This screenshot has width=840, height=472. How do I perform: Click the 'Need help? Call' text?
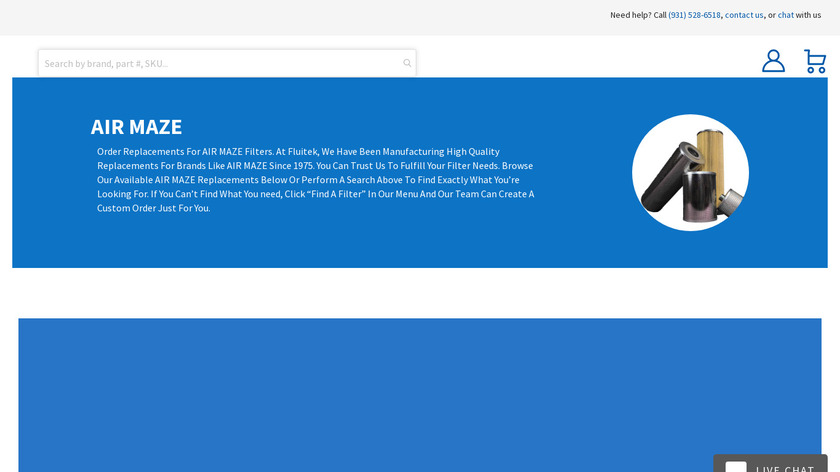click(x=638, y=15)
